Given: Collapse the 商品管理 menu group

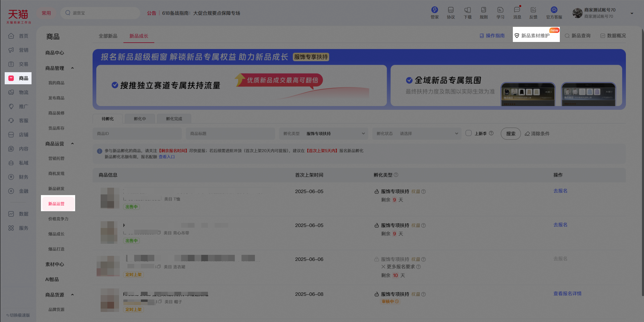Looking at the screenshot, I should coord(72,68).
